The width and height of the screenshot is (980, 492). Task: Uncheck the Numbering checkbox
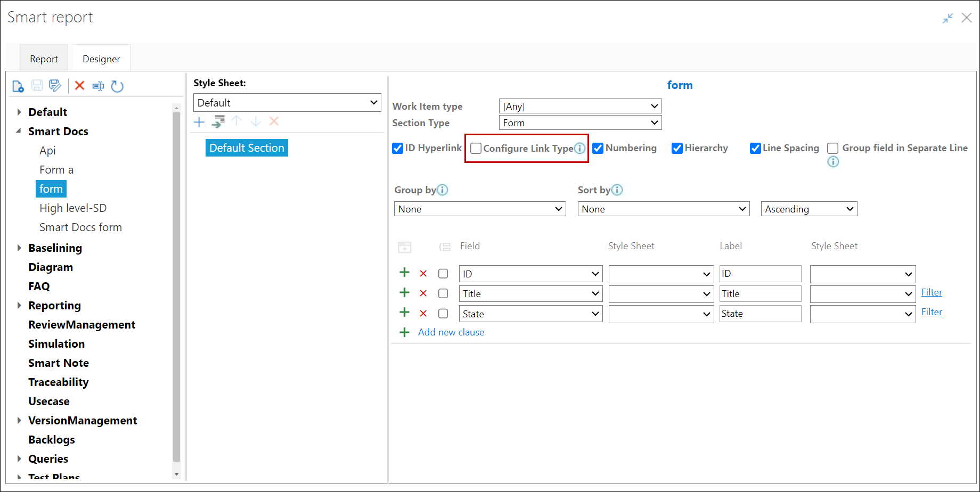click(x=598, y=148)
